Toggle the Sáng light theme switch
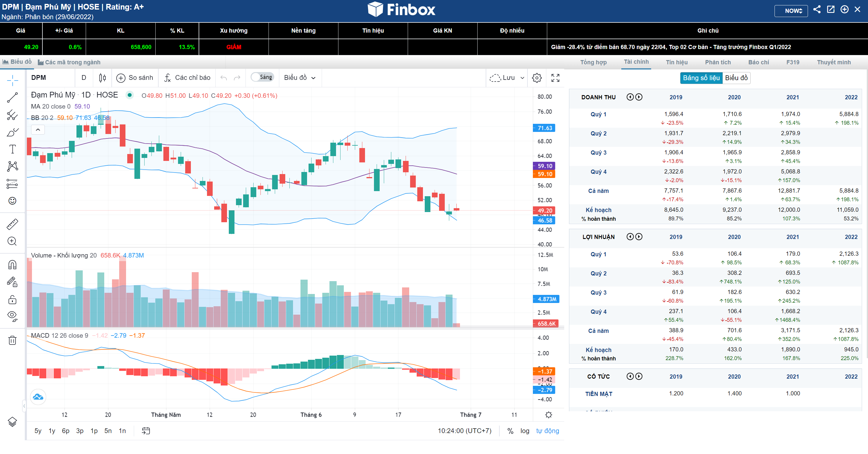 coord(262,77)
